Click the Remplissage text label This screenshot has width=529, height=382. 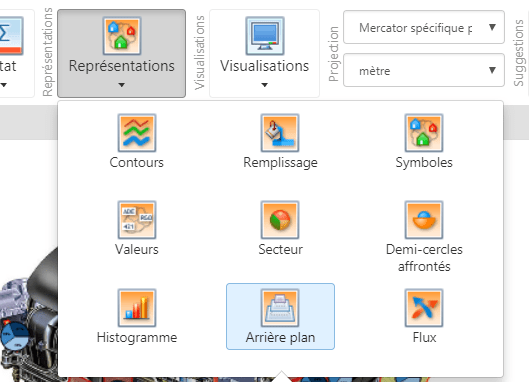[x=280, y=163]
